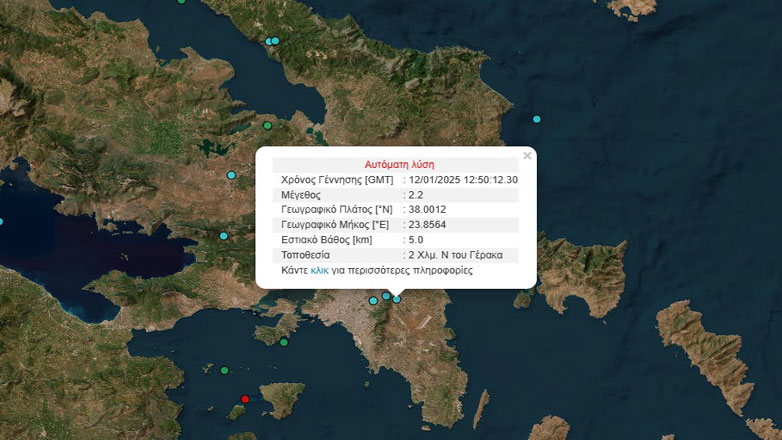This screenshot has width=782, height=440.
Task: Click the 'Χρόνος Γέννησης [GMT]' label
Action: coord(337,180)
